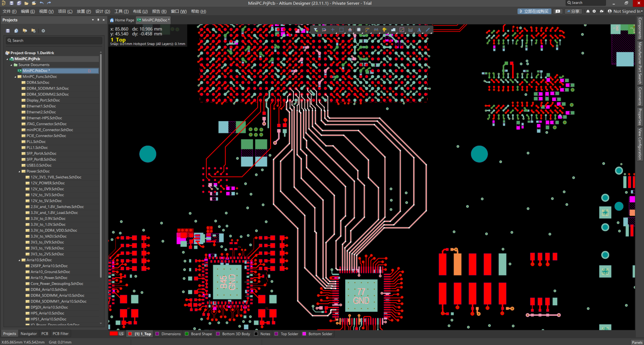
Task: Pin the Projects panel
Action: point(98,20)
